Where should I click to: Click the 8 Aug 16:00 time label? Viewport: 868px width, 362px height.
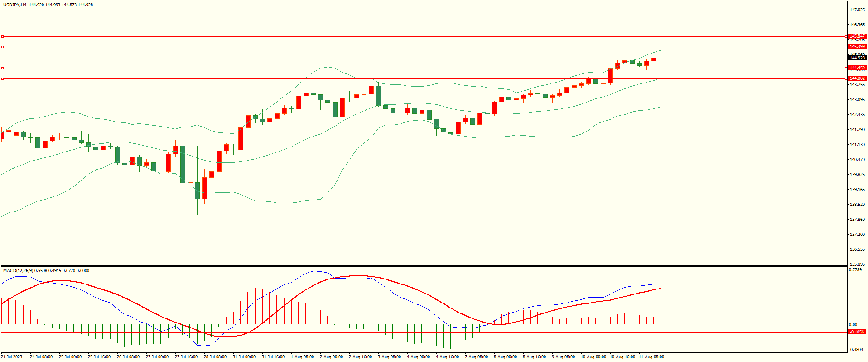click(534, 357)
